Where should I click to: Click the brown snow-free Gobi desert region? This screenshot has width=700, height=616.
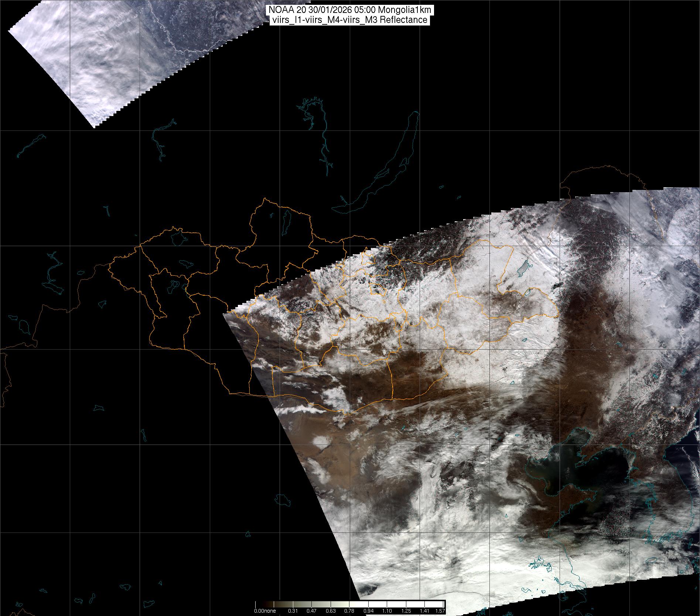click(x=369, y=381)
